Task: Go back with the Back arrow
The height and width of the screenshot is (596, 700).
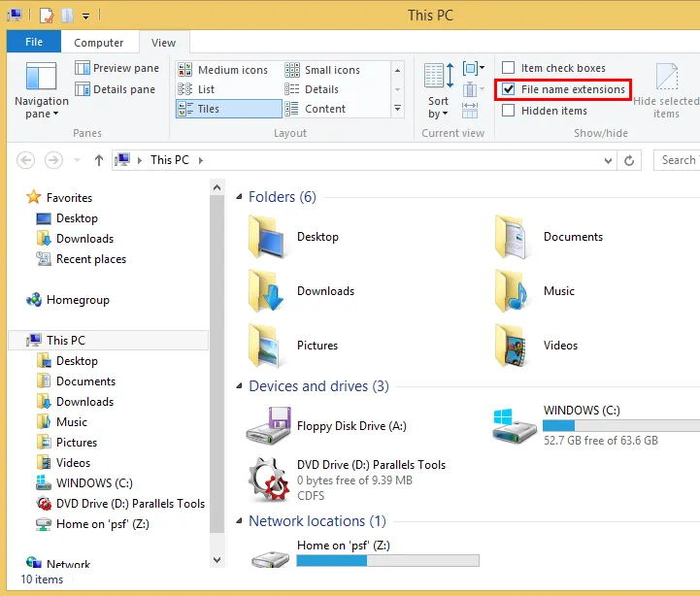Action: pyautogui.click(x=25, y=160)
